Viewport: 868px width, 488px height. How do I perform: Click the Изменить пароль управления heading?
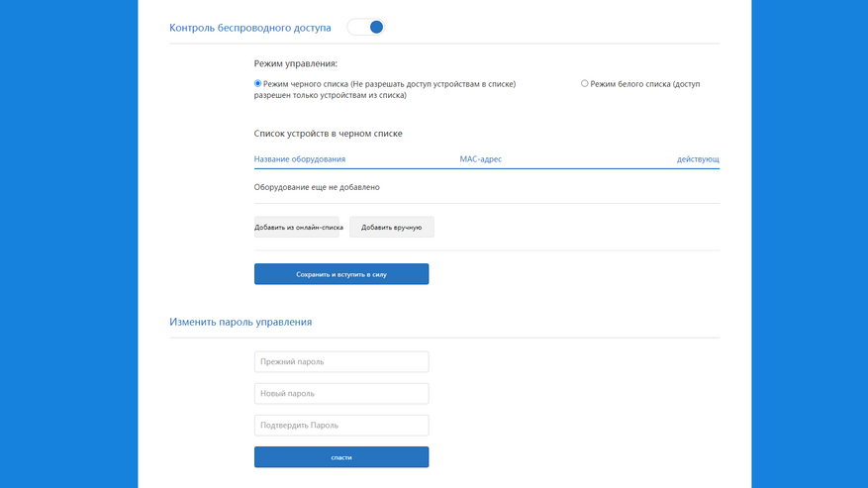pyautogui.click(x=241, y=322)
